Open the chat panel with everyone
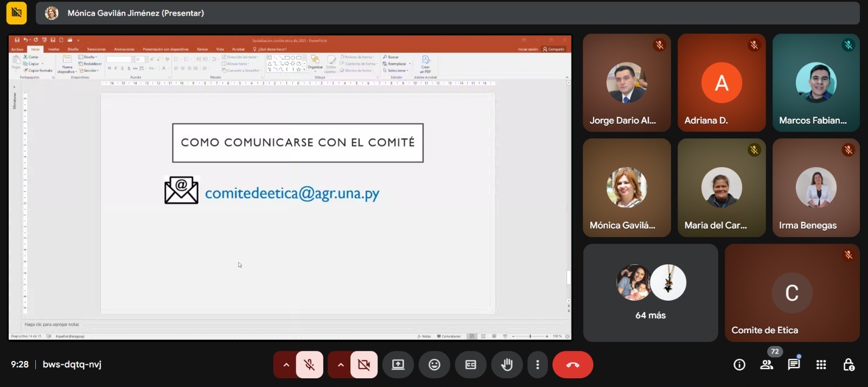 (794, 365)
